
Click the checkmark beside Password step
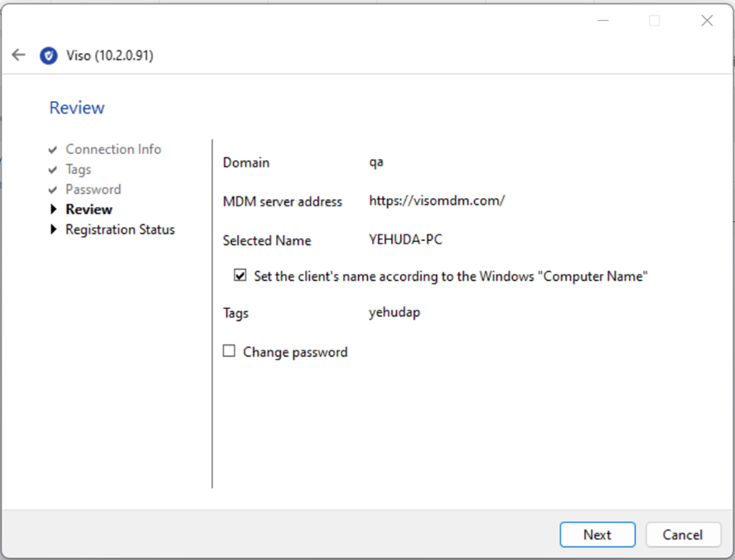pos(54,190)
